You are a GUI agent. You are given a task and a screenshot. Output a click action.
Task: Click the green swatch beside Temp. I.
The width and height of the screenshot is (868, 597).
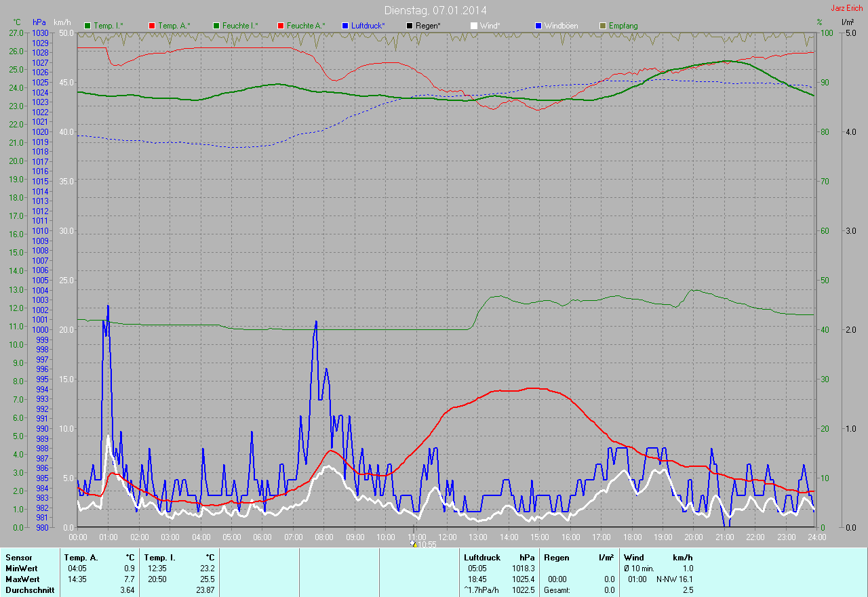tap(87, 26)
